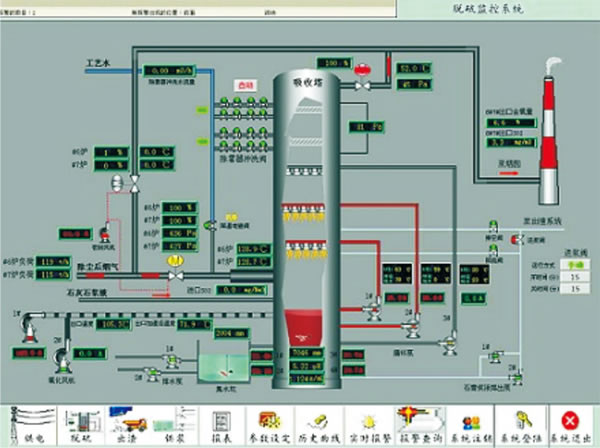This screenshot has width=600, height=448.
Task: Click 系统退出 red exit button
Action: point(571,425)
